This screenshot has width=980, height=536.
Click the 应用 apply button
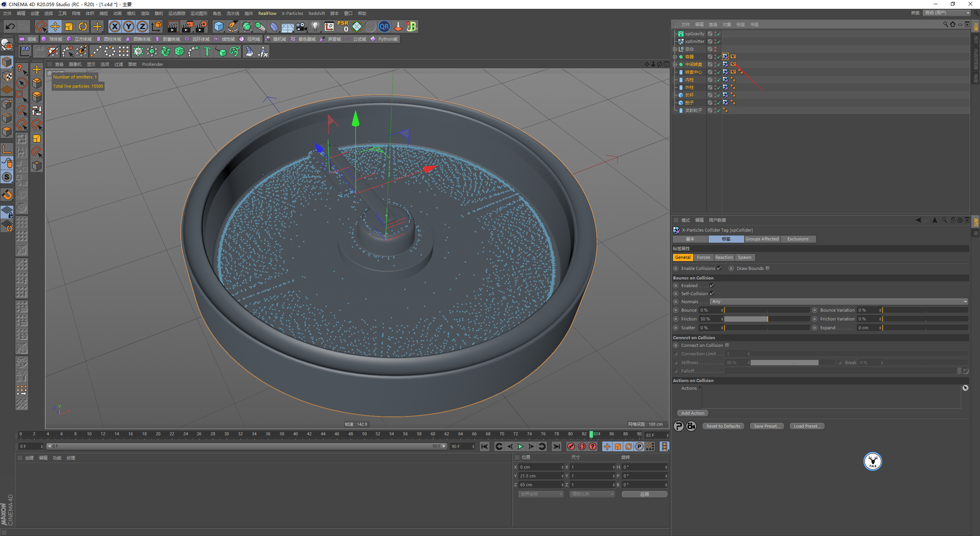645,494
